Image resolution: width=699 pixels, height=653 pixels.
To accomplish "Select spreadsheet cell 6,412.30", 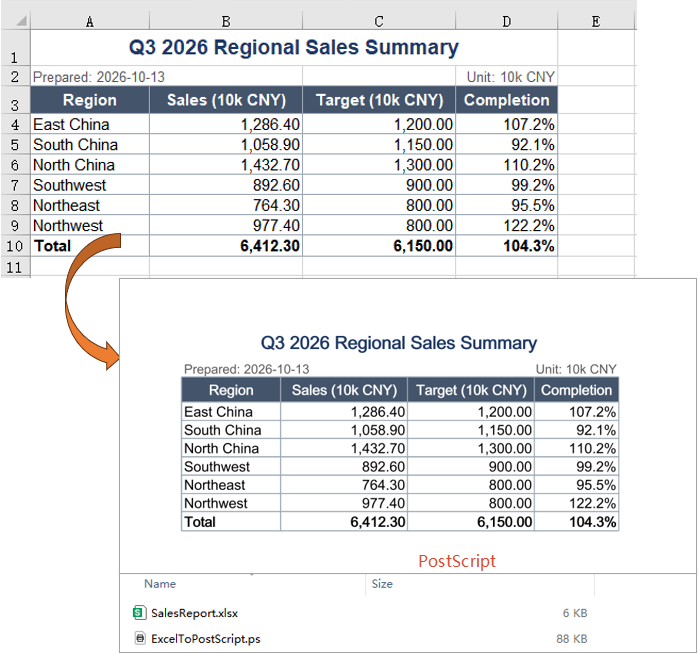I will 226,246.
